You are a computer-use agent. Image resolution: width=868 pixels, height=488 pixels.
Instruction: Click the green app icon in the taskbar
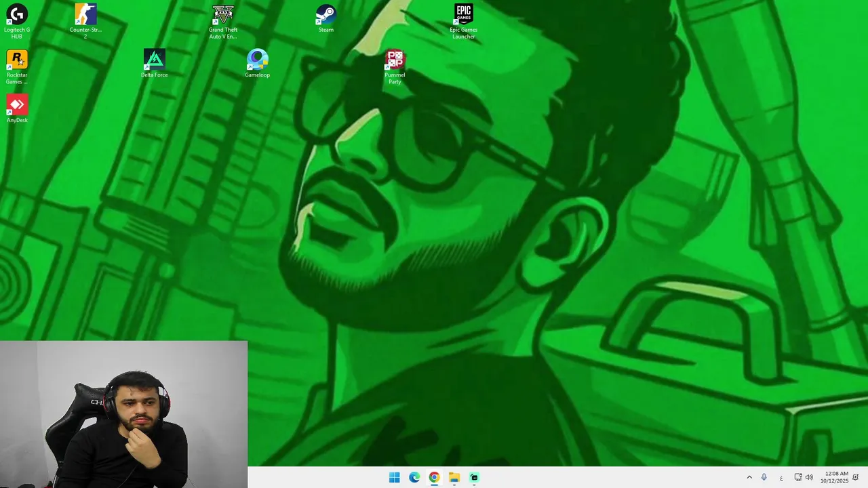coord(474,477)
